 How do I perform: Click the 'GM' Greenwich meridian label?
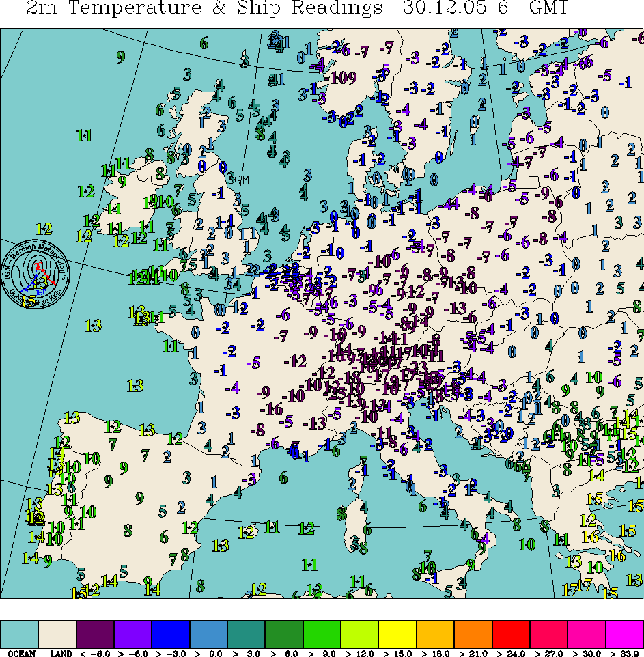[242, 180]
